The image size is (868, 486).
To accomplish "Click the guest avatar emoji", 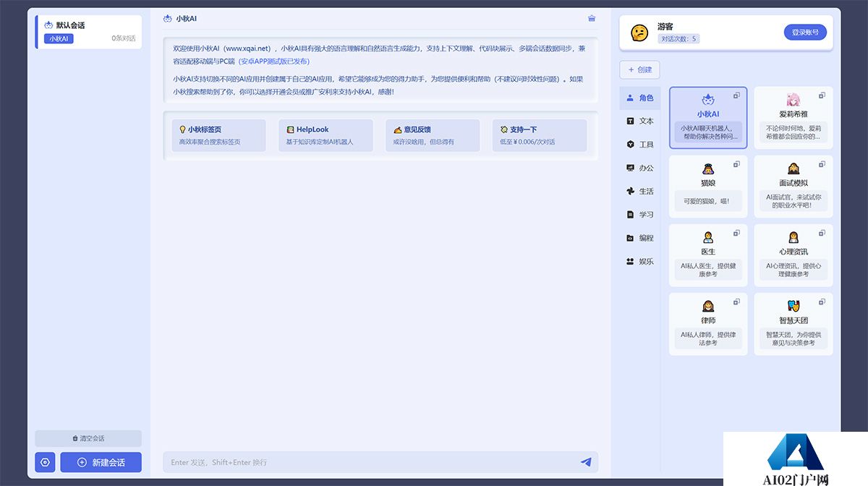I will (x=639, y=33).
